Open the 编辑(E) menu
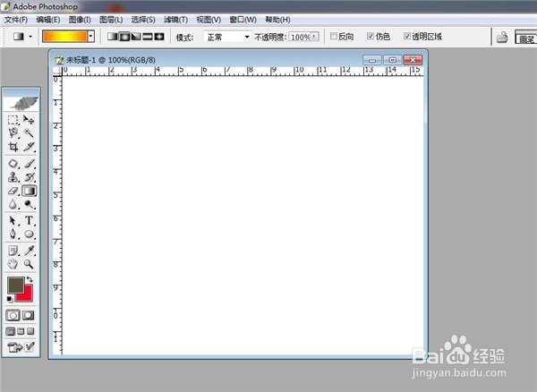The image size is (537, 392). pyautogui.click(x=48, y=20)
